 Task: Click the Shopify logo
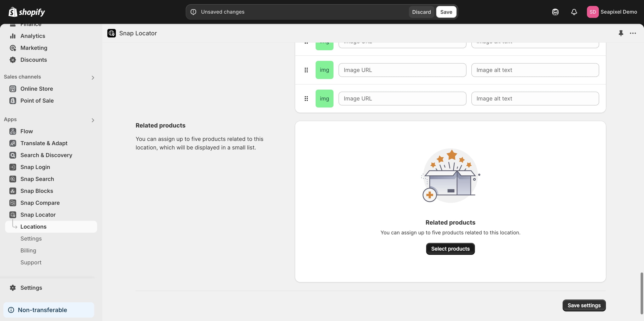tap(26, 12)
